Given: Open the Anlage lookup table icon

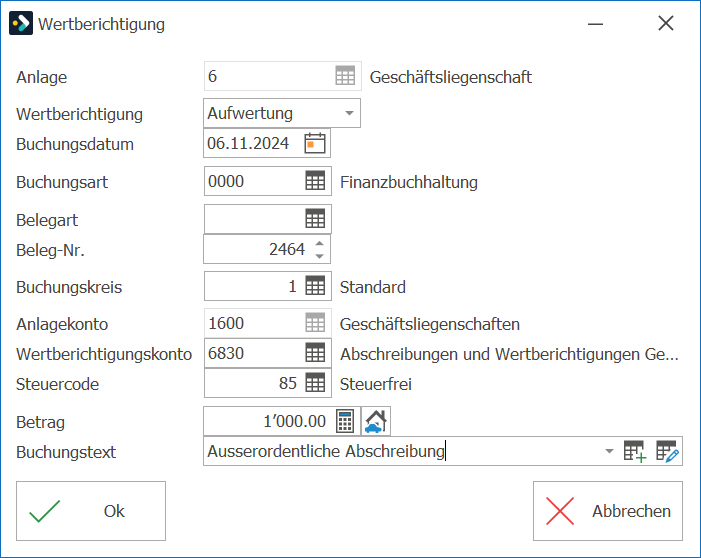Looking at the screenshot, I should click(x=345, y=76).
